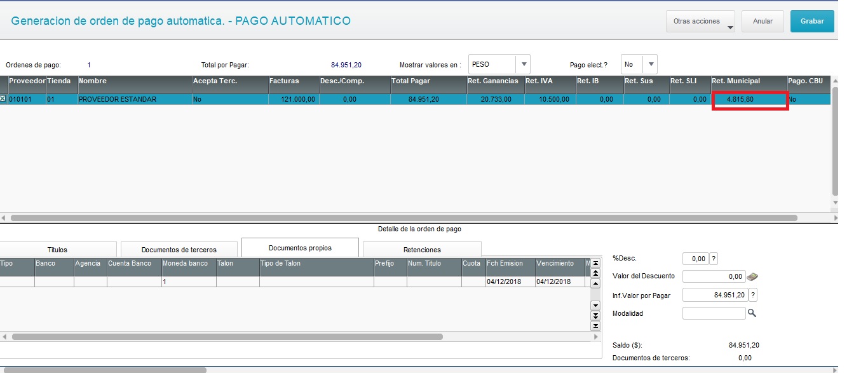Click the question mark beside Inf.Valor por Pagar
Viewport: 868px width, 373px height.
click(753, 295)
